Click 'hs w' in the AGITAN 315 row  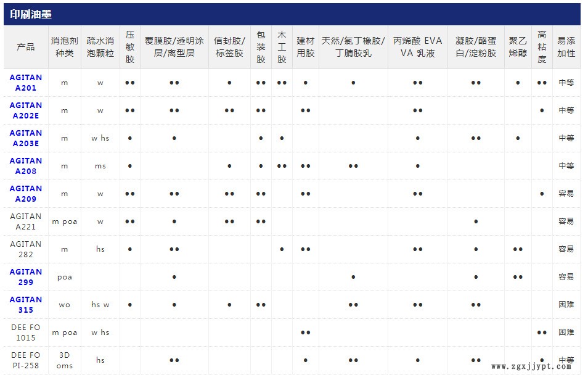pos(100,305)
